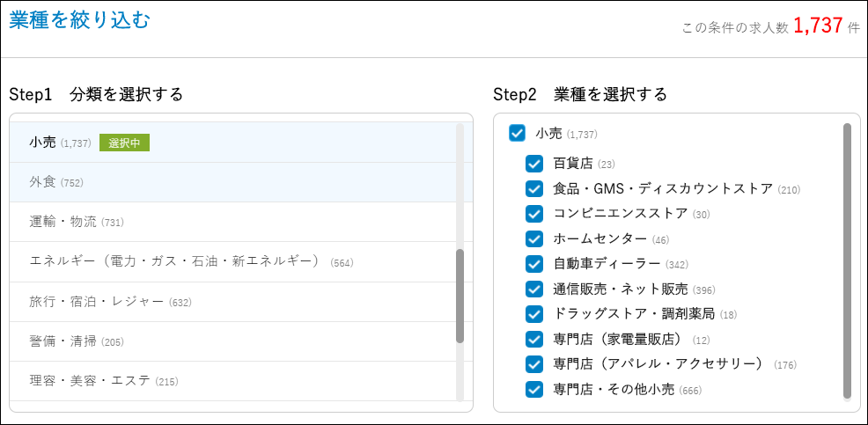Click the Step2 industry list scrollbar
The width and height of the screenshot is (868, 425).
(847, 260)
